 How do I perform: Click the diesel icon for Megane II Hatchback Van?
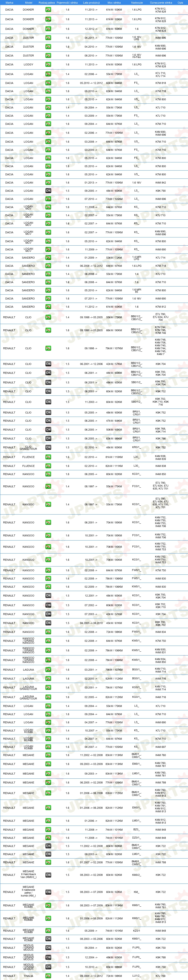(x=48, y=875)
